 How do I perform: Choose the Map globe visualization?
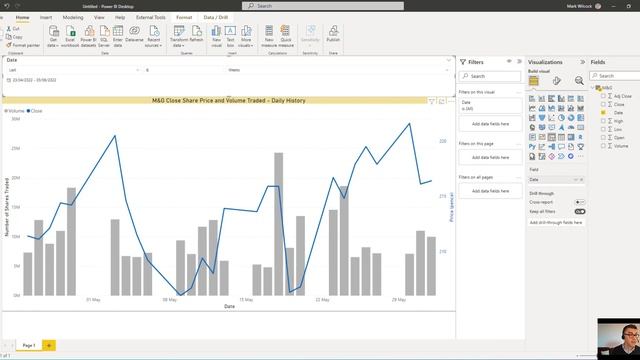[x=532, y=127]
